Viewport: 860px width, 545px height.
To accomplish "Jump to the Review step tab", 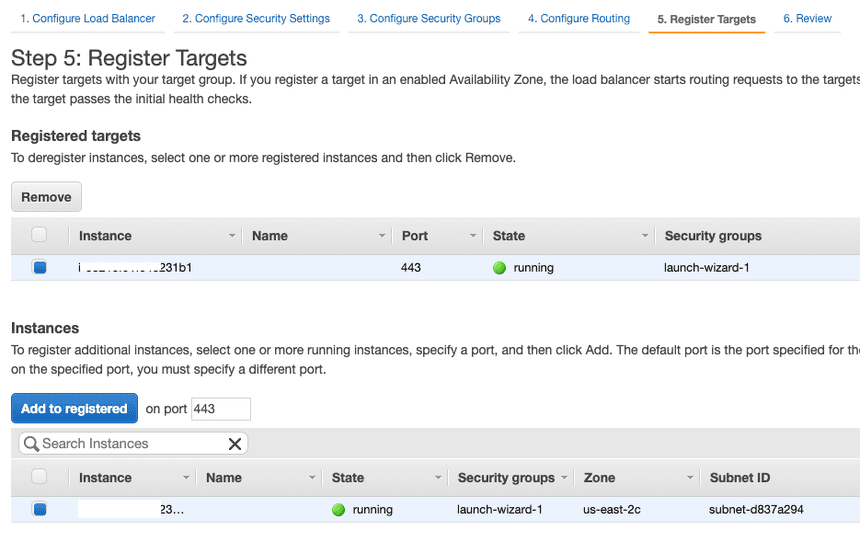I will tap(807, 19).
